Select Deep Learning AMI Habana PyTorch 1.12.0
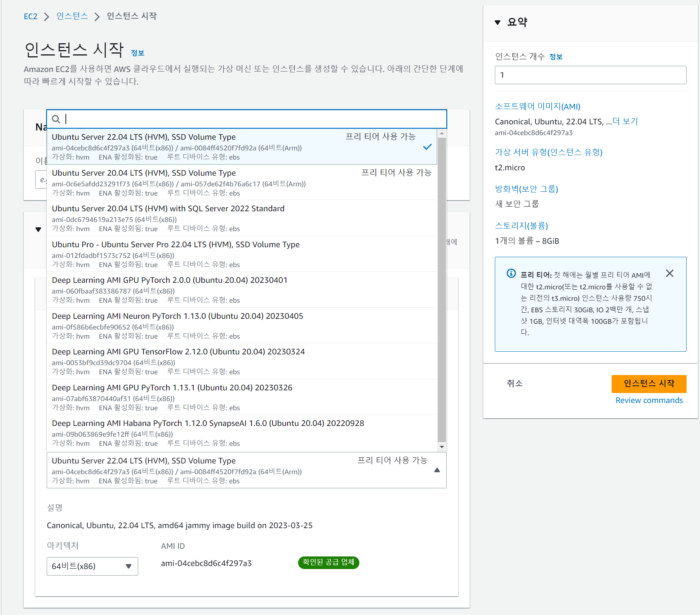 [242, 433]
